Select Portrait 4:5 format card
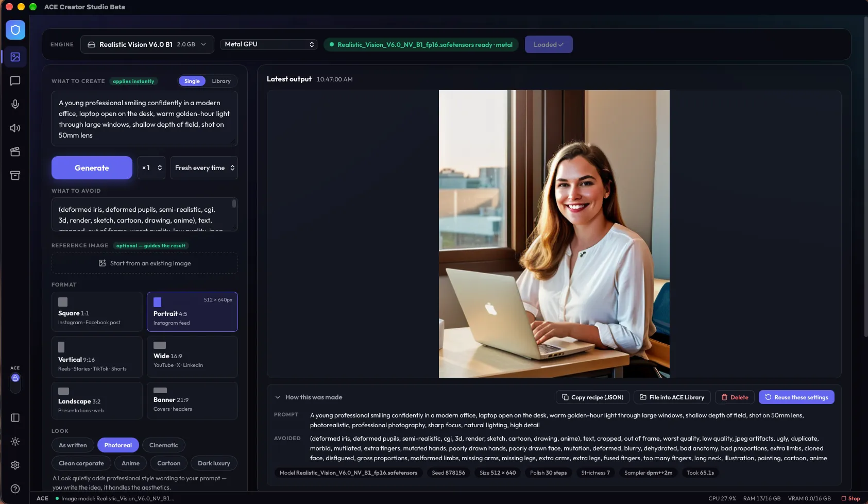The width and height of the screenshot is (868, 504). point(192,312)
